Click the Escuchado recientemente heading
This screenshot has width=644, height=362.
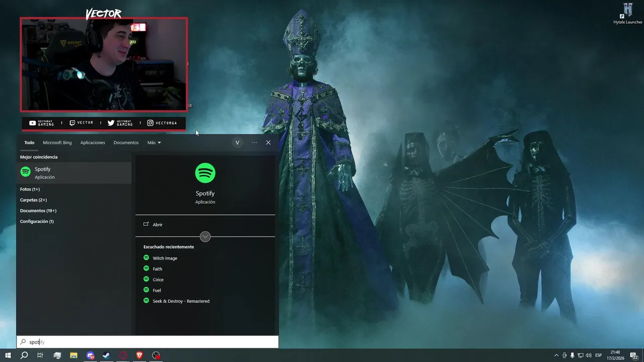[169, 247]
